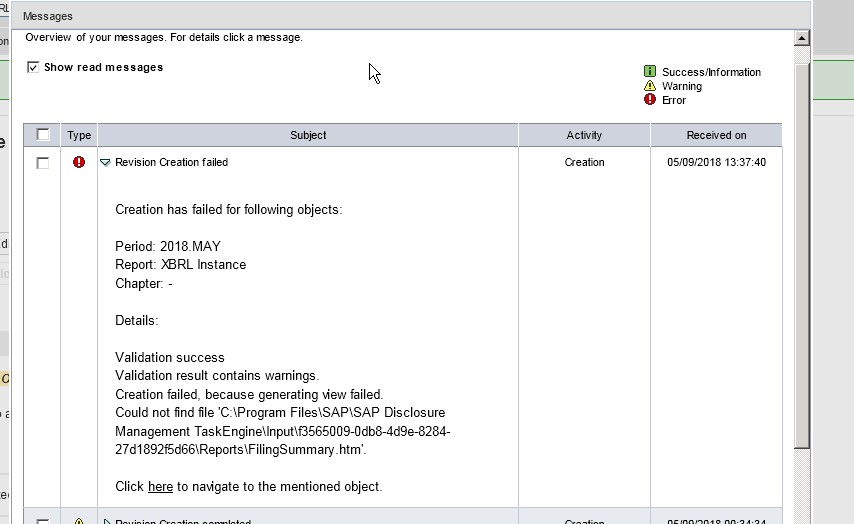Viewport: 854px width, 524px height.
Task: Click 'Creation failed, because generating view failed.' text
Action: click(249, 394)
